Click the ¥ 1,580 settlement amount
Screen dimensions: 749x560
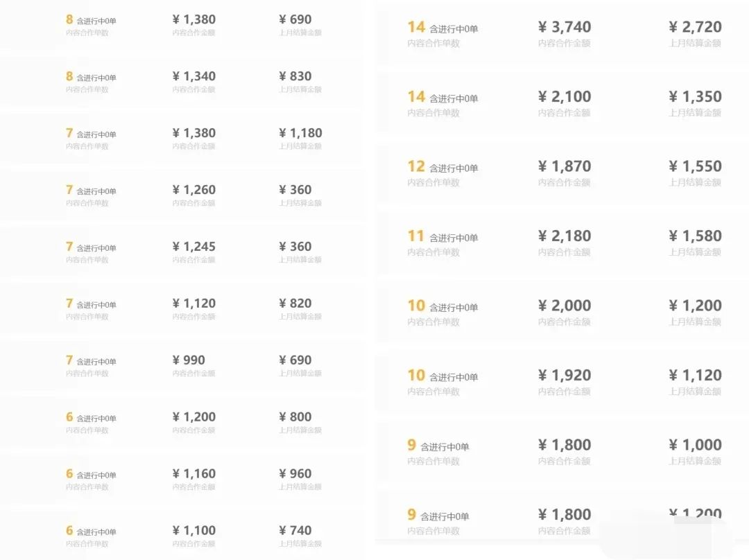coord(695,236)
